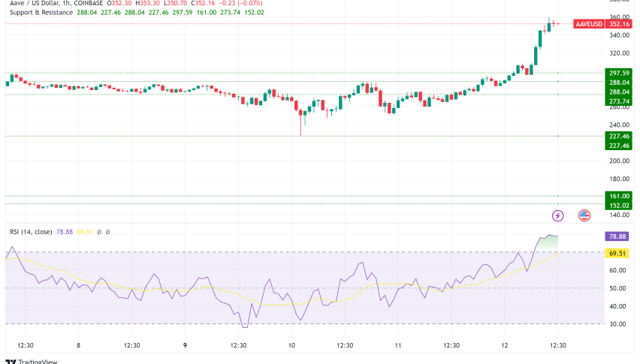Screen dimensions: 640x364
Task: Click the RSI 40.00 scale label
Action: tap(617, 306)
